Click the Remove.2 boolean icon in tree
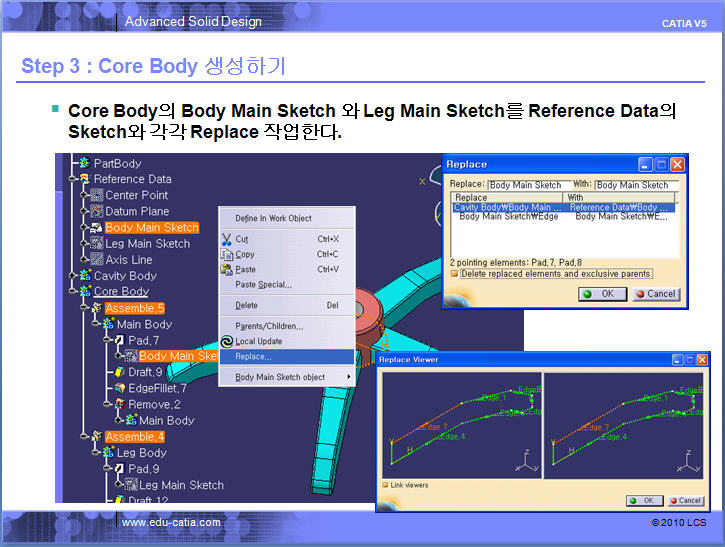This screenshot has height=547, width=725. click(x=119, y=404)
